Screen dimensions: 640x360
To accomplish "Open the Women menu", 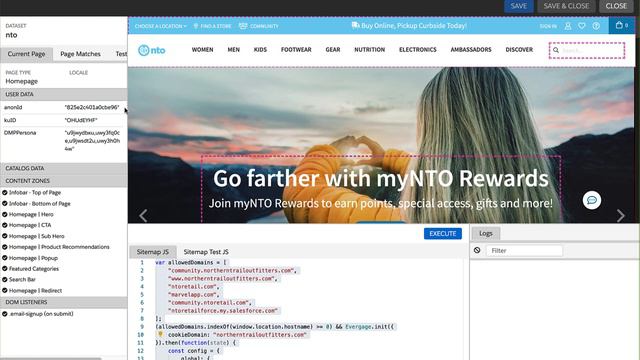I will click(202, 49).
